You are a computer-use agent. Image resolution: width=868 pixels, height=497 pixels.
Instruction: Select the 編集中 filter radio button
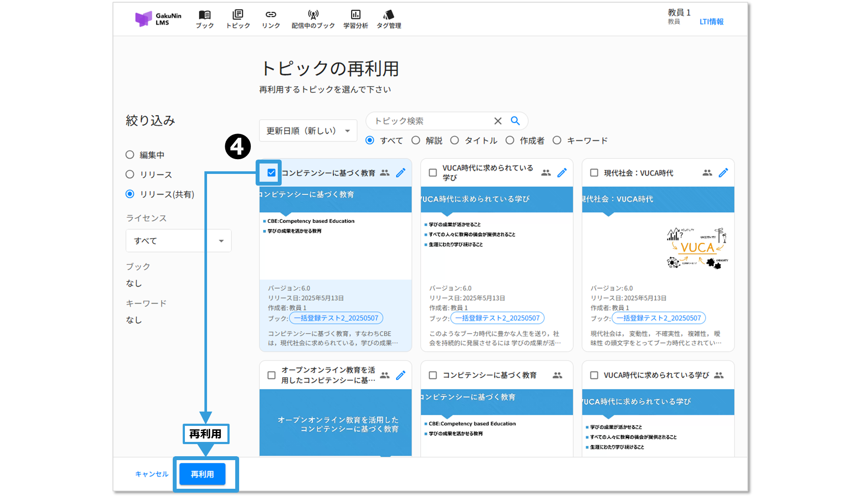tap(130, 155)
